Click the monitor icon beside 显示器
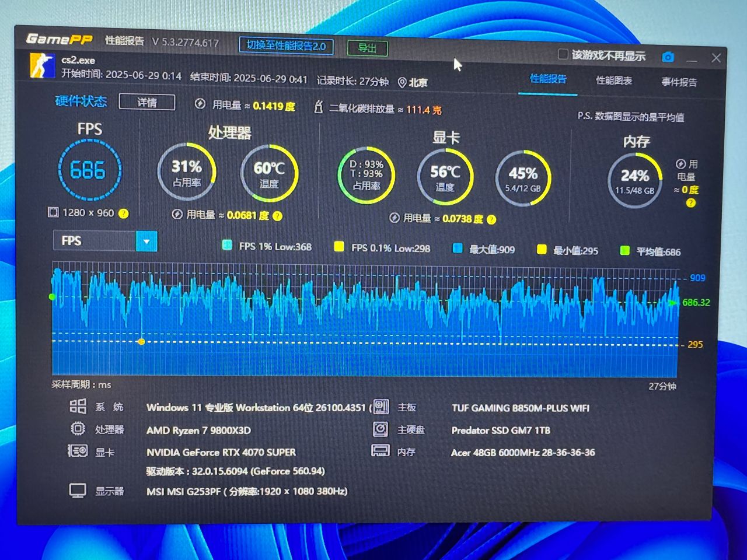Screen dimensions: 747x560 coord(78,490)
